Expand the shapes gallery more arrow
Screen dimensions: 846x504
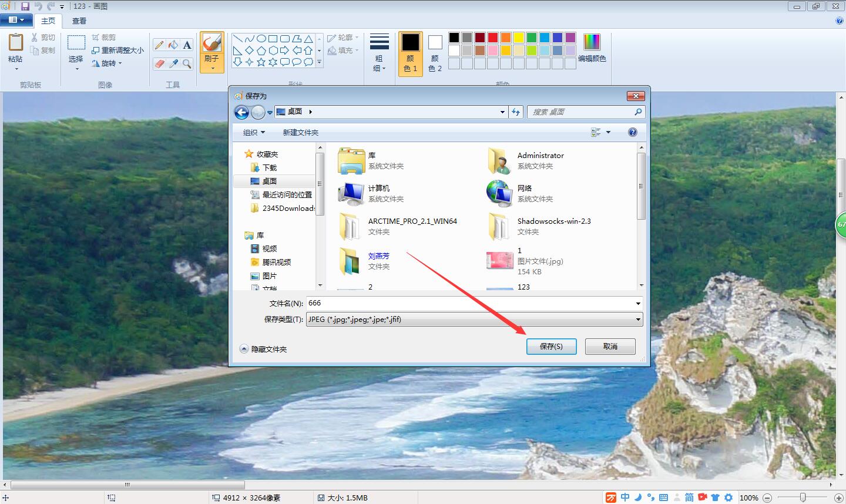coord(320,62)
